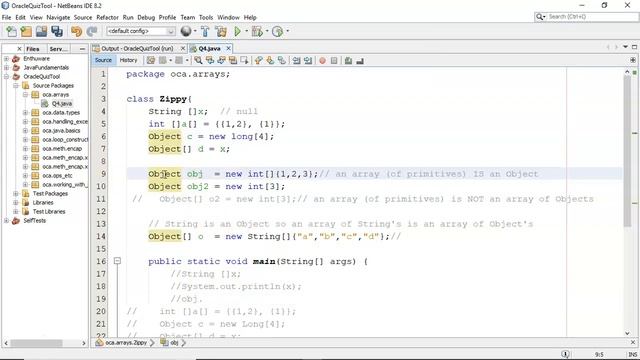Click the globe browser icon in toolbar
Image resolution: width=640 pixels, height=360 pixels.
click(x=186, y=31)
